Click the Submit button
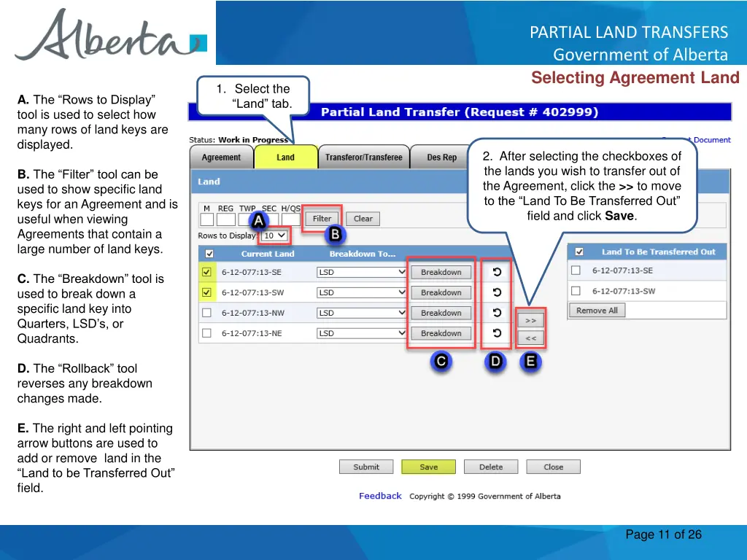This screenshot has width=747, height=560. pos(366,467)
